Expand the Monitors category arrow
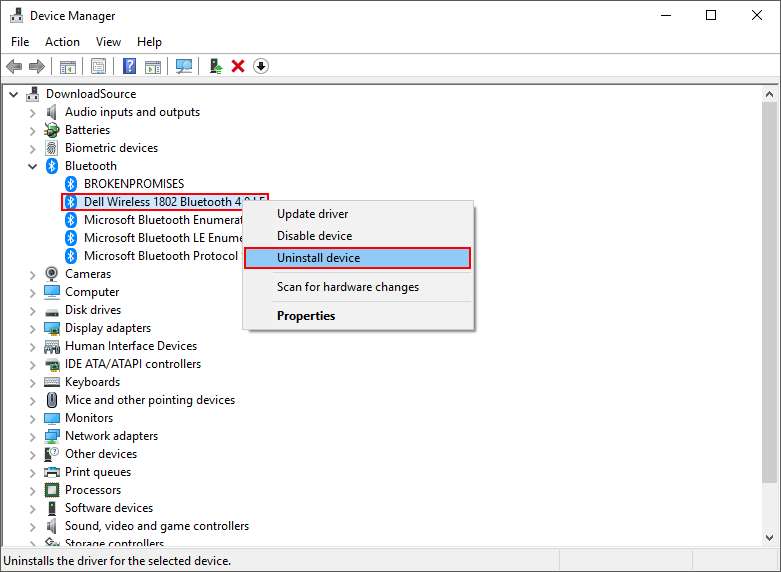This screenshot has height=572, width=781. 33,419
